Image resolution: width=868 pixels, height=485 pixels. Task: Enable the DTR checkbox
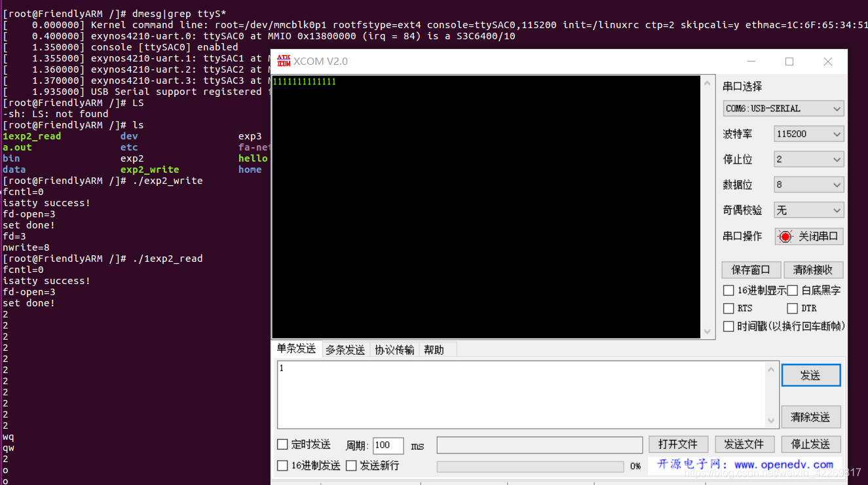click(792, 308)
